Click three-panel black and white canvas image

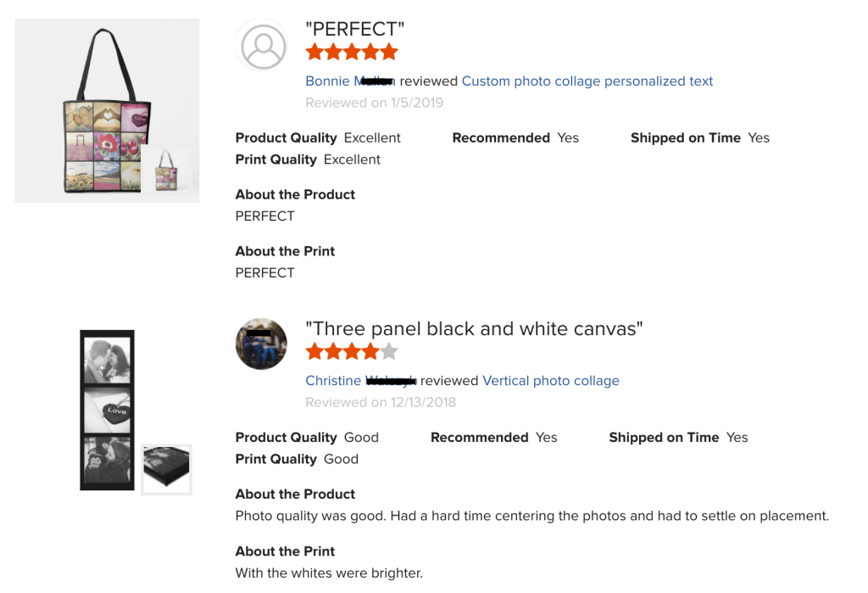107,410
